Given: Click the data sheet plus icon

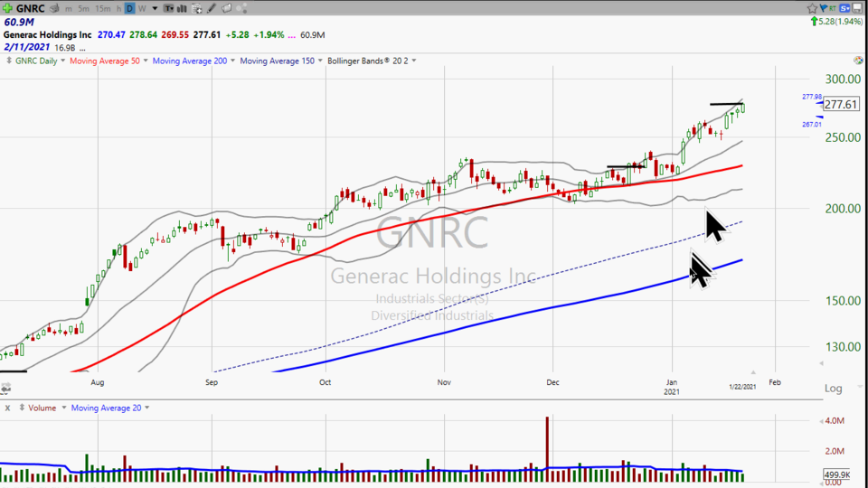Looking at the screenshot, I should [x=197, y=8].
